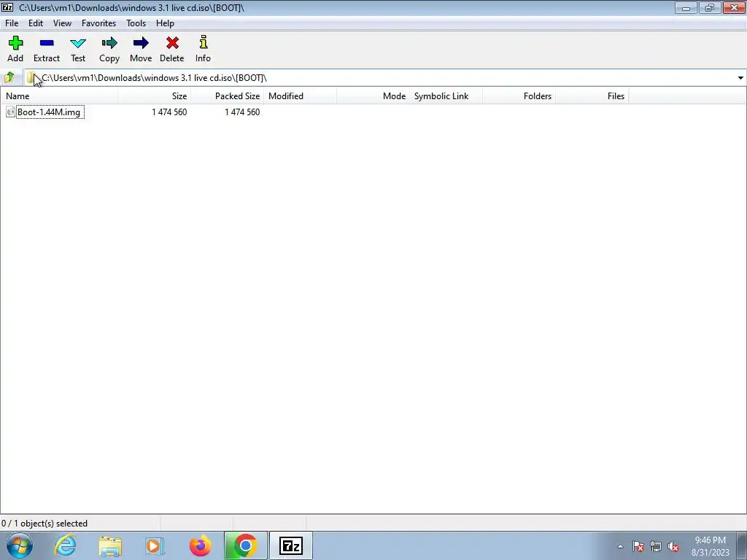This screenshot has width=747, height=560.
Task: Open the View menu
Action: (62, 23)
